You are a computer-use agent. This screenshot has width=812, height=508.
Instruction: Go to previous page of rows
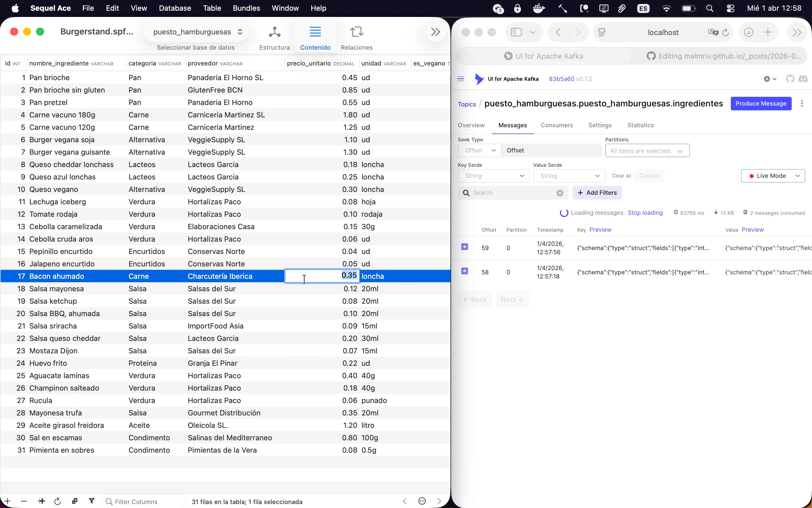point(405,501)
